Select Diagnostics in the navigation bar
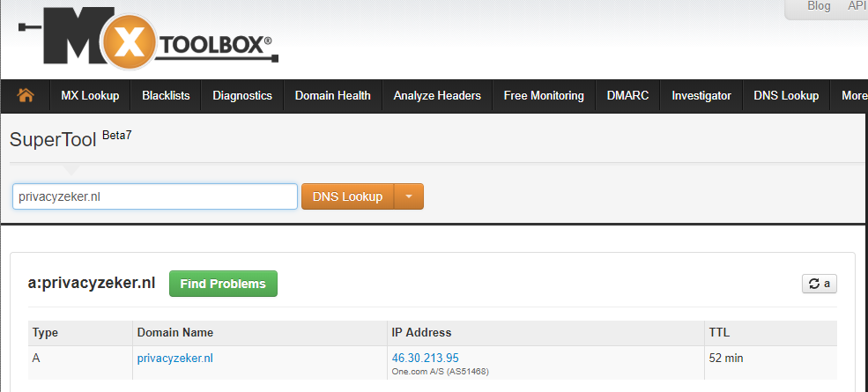The height and width of the screenshot is (392, 868). click(242, 96)
